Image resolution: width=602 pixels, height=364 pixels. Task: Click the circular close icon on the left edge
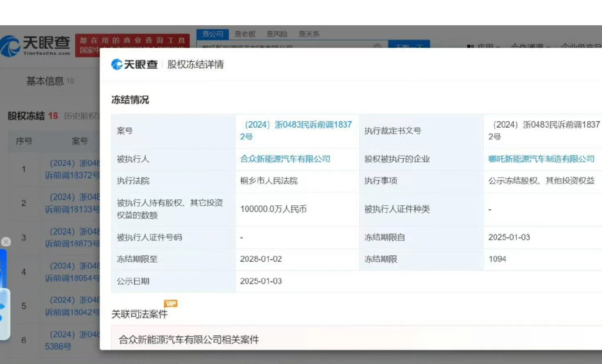point(6,241)
